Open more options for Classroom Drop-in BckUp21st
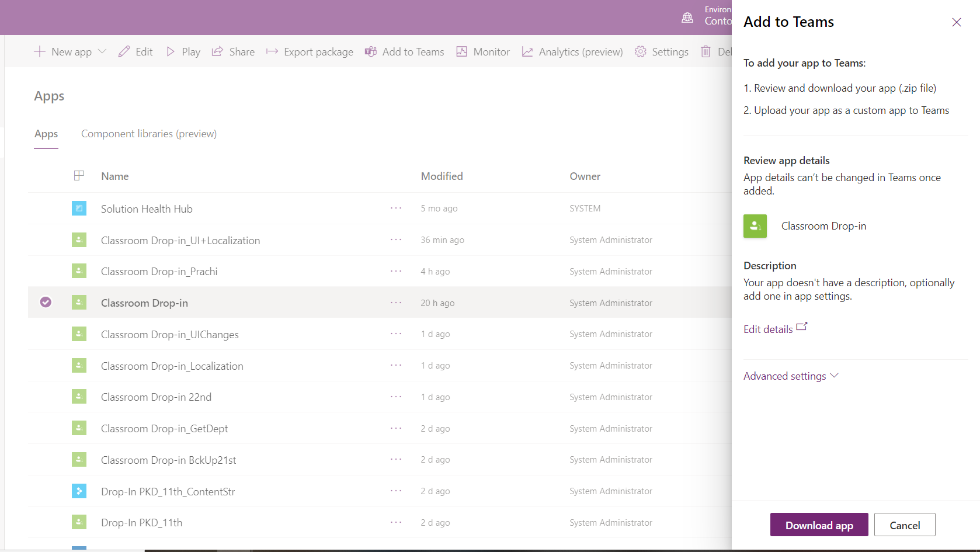Screen dimensions: 980x552 click(x=396, y=459)
